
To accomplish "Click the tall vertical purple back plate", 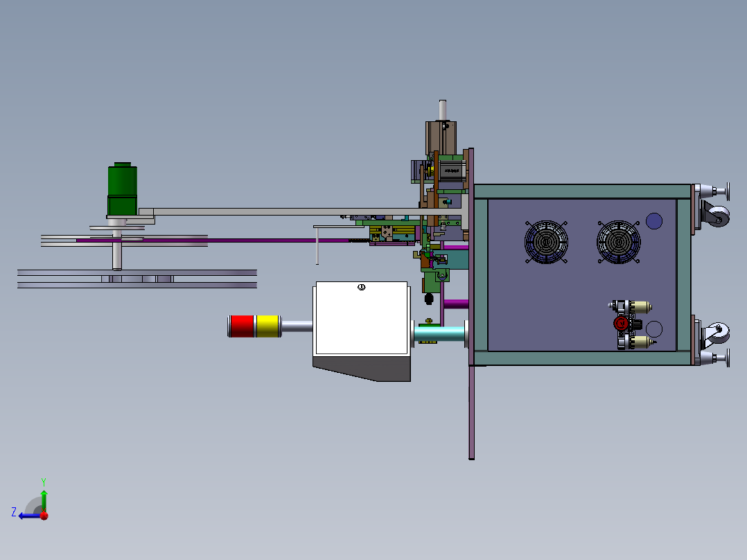I will point(471,304).
